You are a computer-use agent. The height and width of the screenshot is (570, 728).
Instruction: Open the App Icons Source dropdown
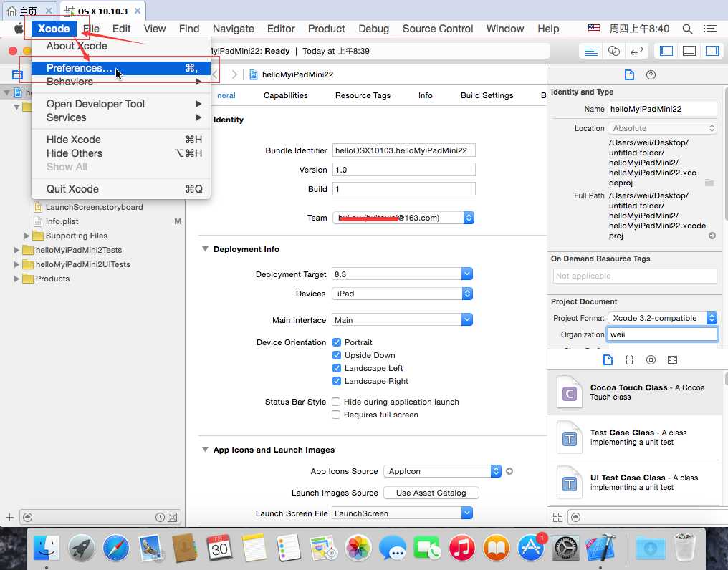coord(443,471)
